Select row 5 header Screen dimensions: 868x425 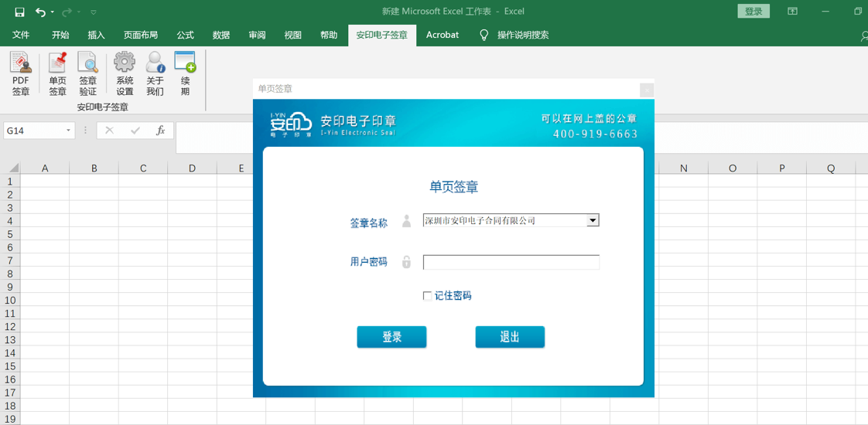coord(10,234)
